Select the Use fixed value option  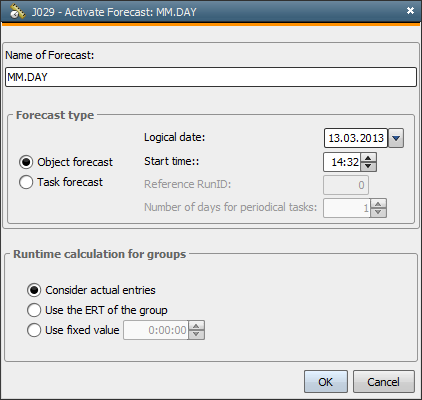pos(34,330)
